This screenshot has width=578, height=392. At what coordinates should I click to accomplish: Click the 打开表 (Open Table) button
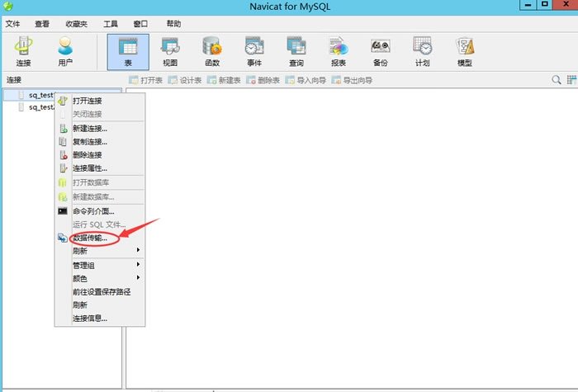pyautogui.click(x=145, y=80)
